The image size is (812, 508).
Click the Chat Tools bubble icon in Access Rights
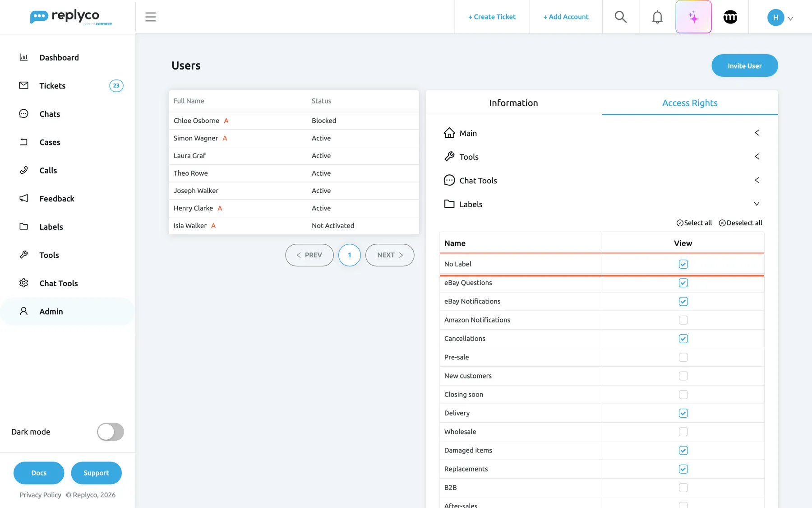(x=449, y=180)
